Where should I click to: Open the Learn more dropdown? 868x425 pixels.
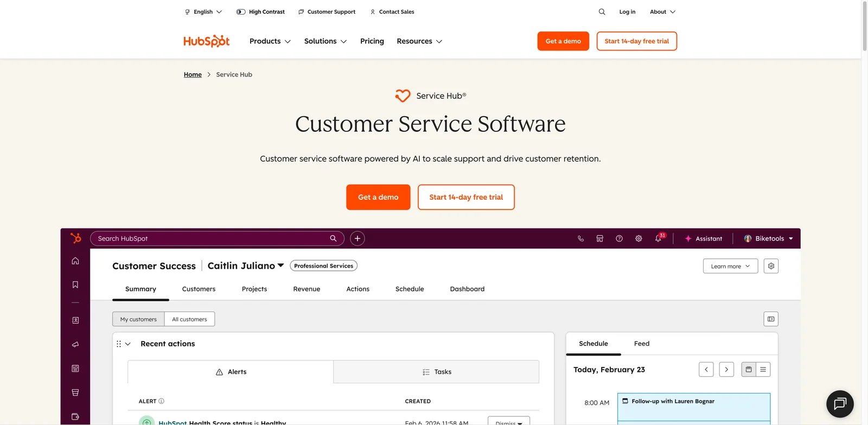coord(730,266)
